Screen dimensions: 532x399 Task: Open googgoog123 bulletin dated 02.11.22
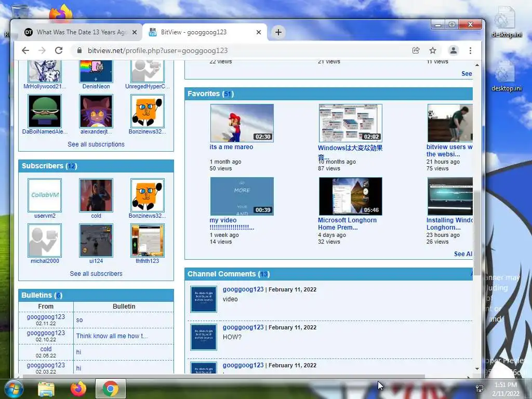click(46, 317)
